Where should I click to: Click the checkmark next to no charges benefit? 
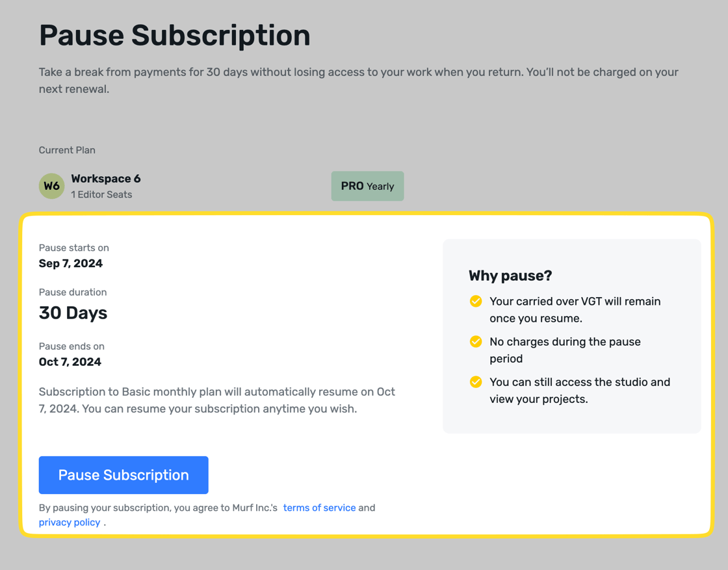coord(476,341)
